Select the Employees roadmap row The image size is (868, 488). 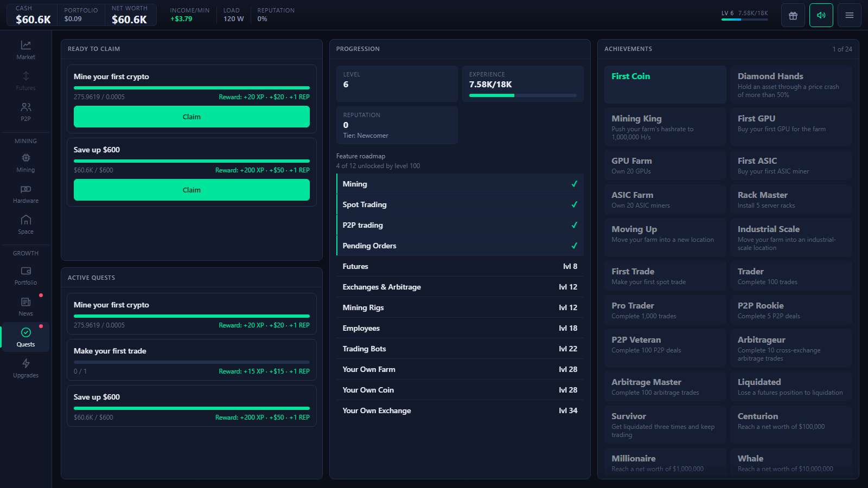(459, 328)
